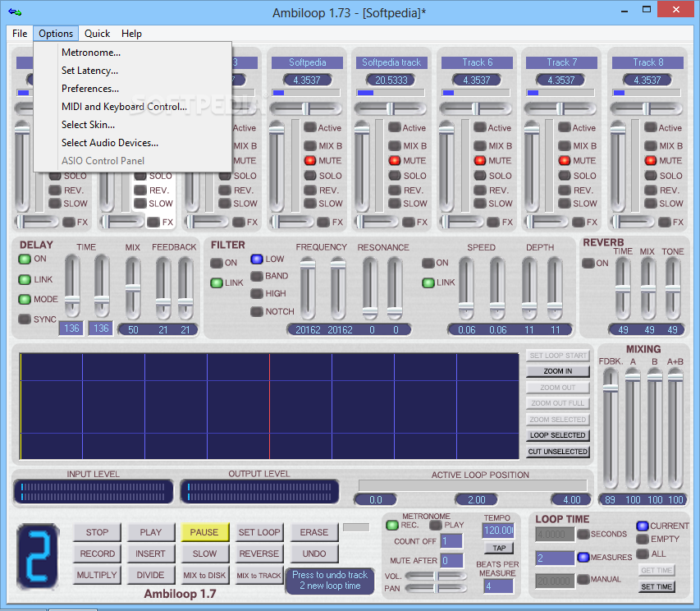Click the REVERB TONE slider
Viewport: 700px width, 611px height.
click(x=673, y=289)
